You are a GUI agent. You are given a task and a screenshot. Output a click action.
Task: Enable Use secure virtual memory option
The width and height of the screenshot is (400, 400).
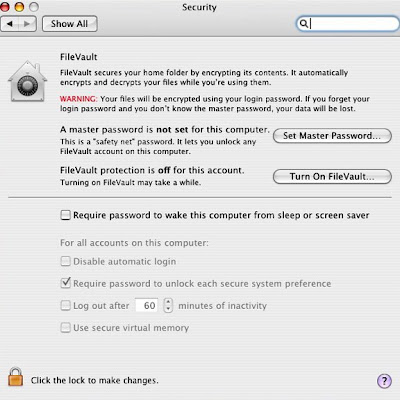pos(65,327)
